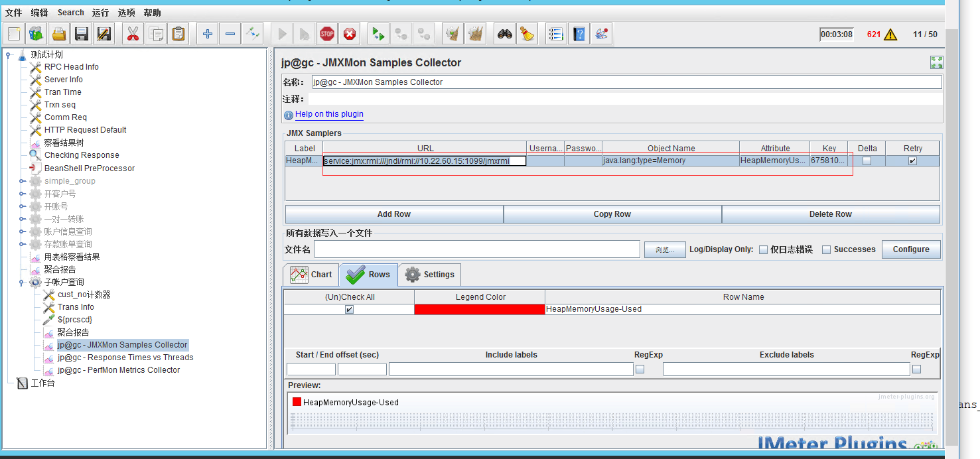The width and height of the screenshot is (980, 459).
Task: Click the Configure button
Action: click(x=911, y=249)
